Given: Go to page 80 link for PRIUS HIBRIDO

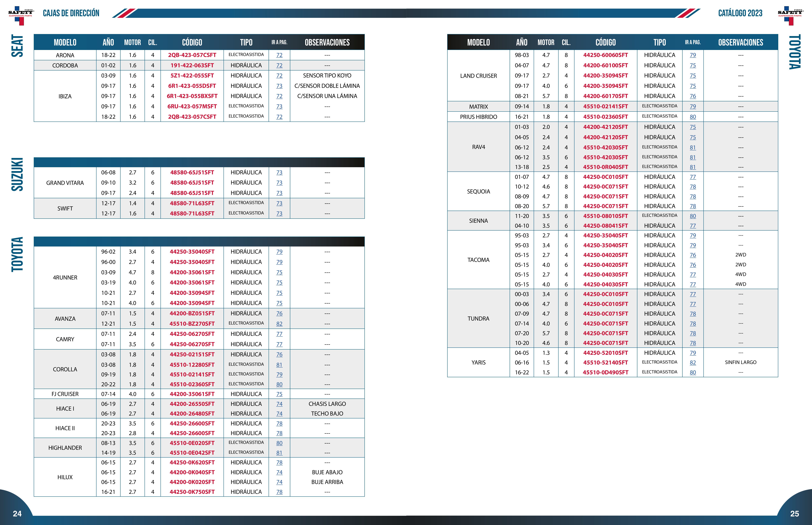Looking at the screenshot, I should pyautogui.click(x=693, y=117).
